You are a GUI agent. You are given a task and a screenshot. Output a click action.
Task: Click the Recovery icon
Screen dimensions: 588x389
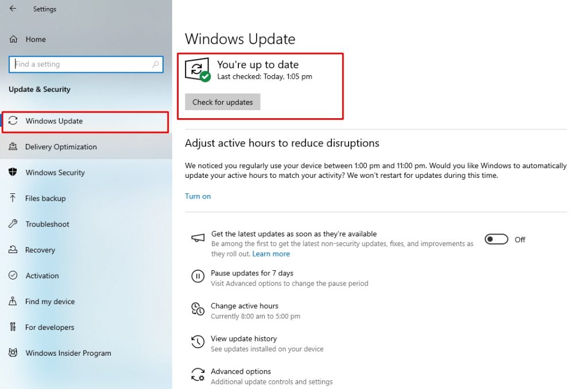(13, 250)
